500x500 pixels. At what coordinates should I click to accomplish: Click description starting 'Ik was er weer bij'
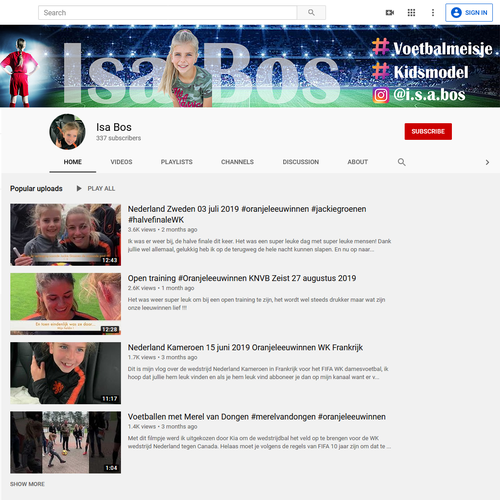pos(259,245)
